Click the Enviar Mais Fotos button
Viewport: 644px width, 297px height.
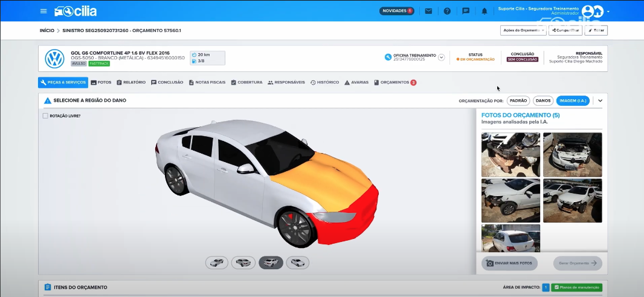pyautogui.click(x=509, y=263)
